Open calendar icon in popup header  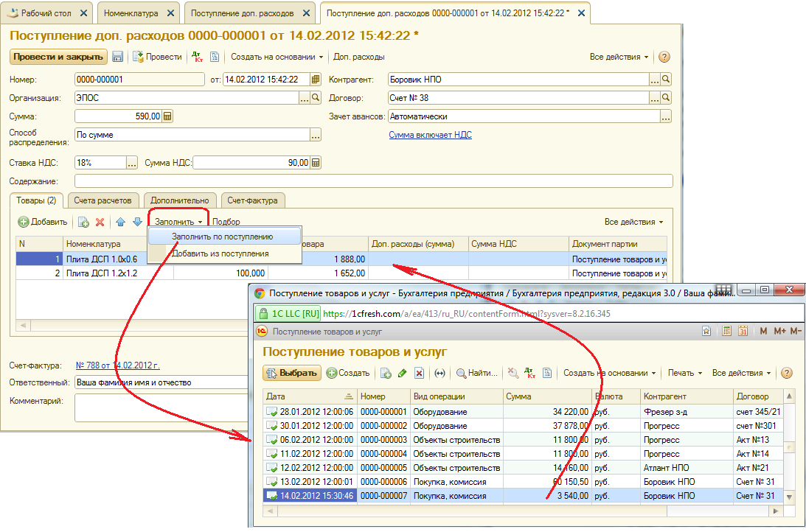[x=743, y=332]
